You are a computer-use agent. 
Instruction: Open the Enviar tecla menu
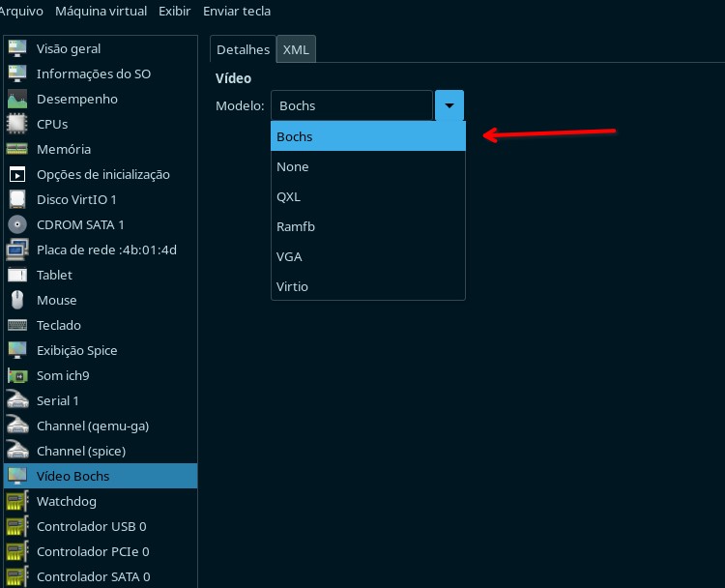(237, 11)
